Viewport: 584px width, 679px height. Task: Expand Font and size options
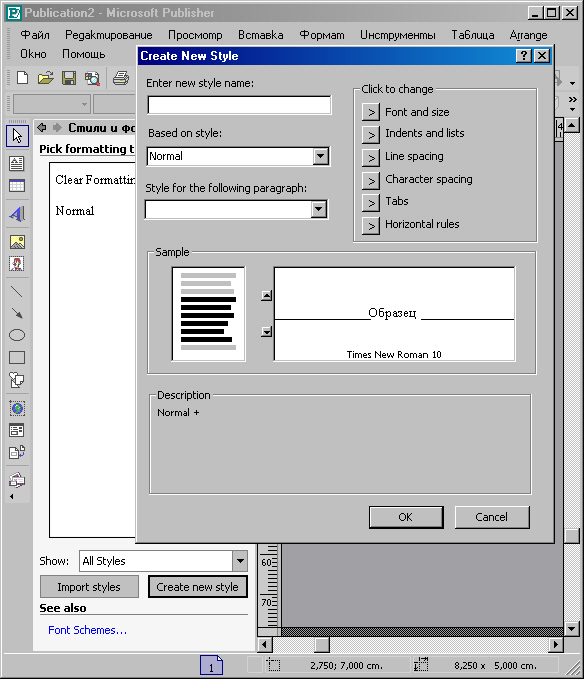click(371, 112)
